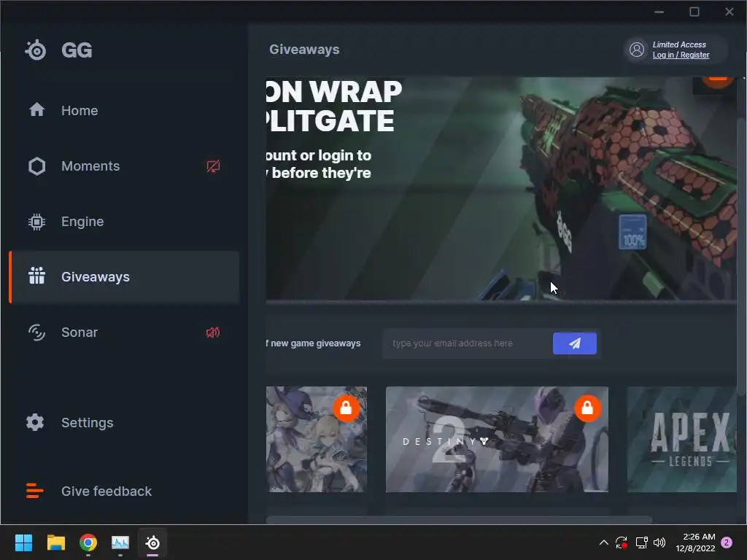Click the network tray icon
This screenshot has width=747, height=560.
(641, 542)
